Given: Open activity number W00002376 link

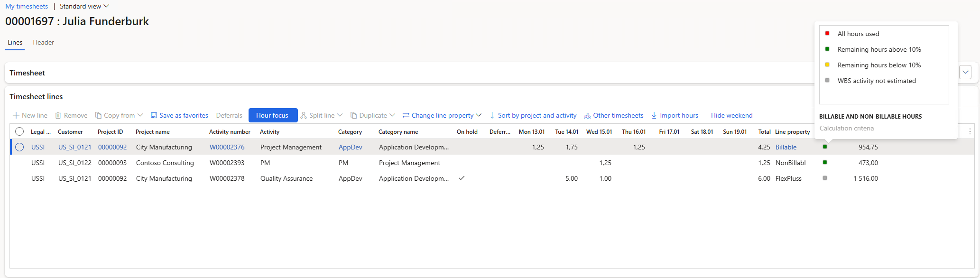Looking at the screenshot, I should (x=227, y=147).
